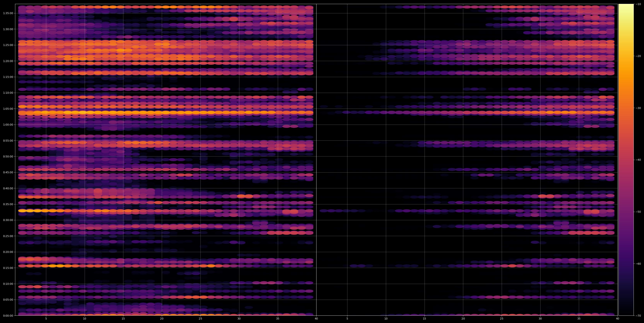644x323 pixels.
Task: Select the 1:20:00 y-axis tick label
Action: coord(8,61)
